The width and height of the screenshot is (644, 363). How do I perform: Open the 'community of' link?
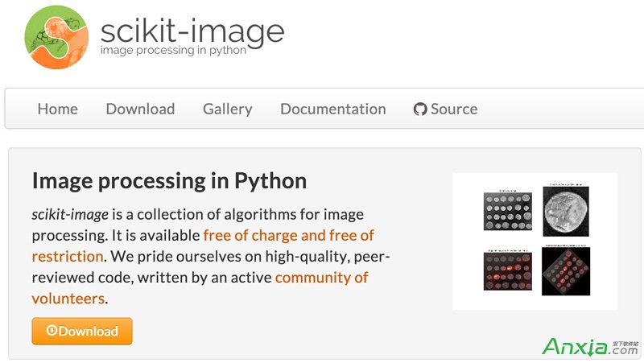(321, 278)
